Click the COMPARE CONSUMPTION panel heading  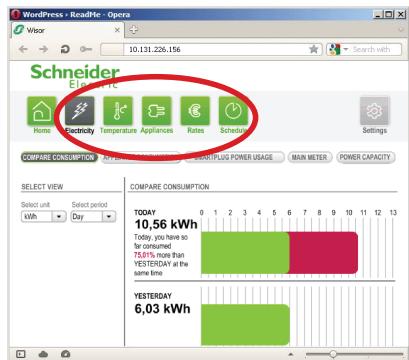pyautogui.click(x=170, y=187)
